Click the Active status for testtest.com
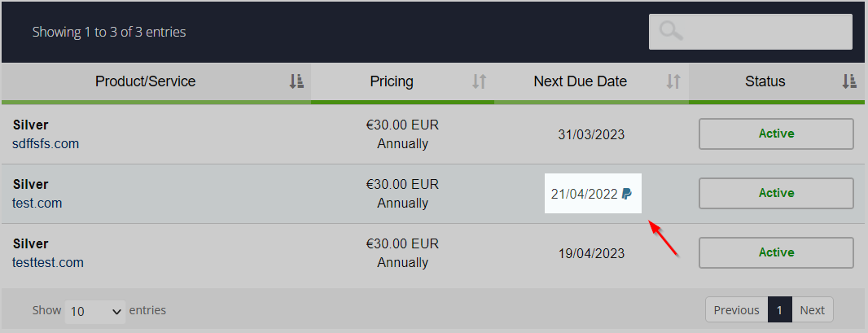 pyautogui.click(x=776, y=252)
